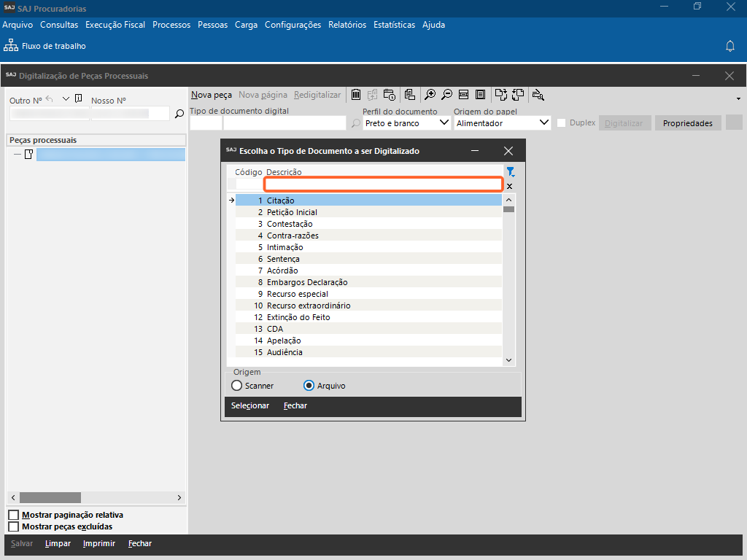Click the Descrição filter input field
The height and width of the screenshot is (560, 747).
pyautogui.click(x=383, y=185)
